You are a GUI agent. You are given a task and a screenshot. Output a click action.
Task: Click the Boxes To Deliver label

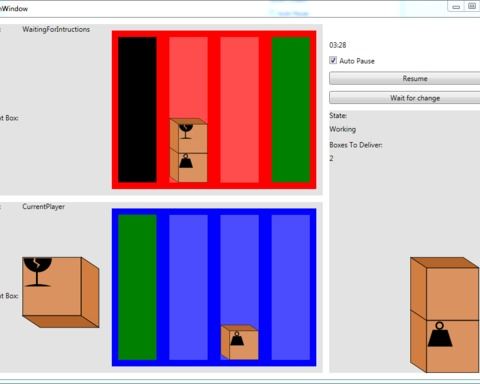tap(356, 145)
